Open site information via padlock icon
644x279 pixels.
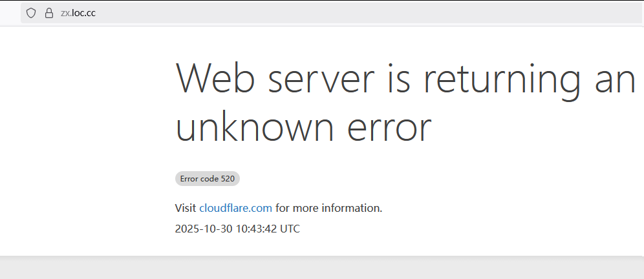pos(48,13)
